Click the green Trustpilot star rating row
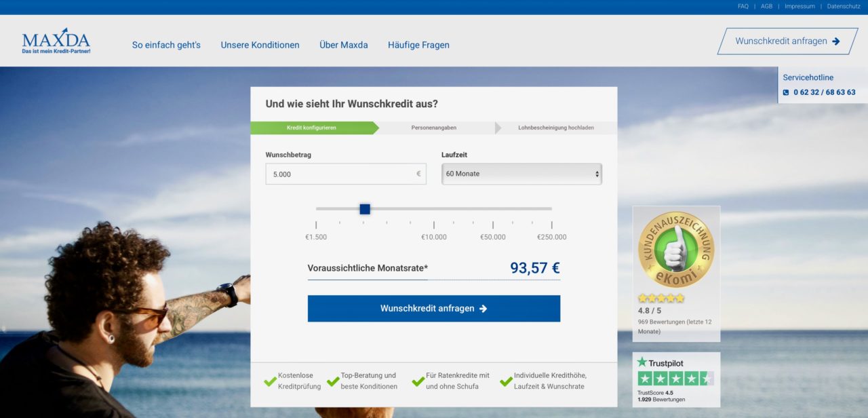Screen dimensions: 868x418 tap(675, 379)
